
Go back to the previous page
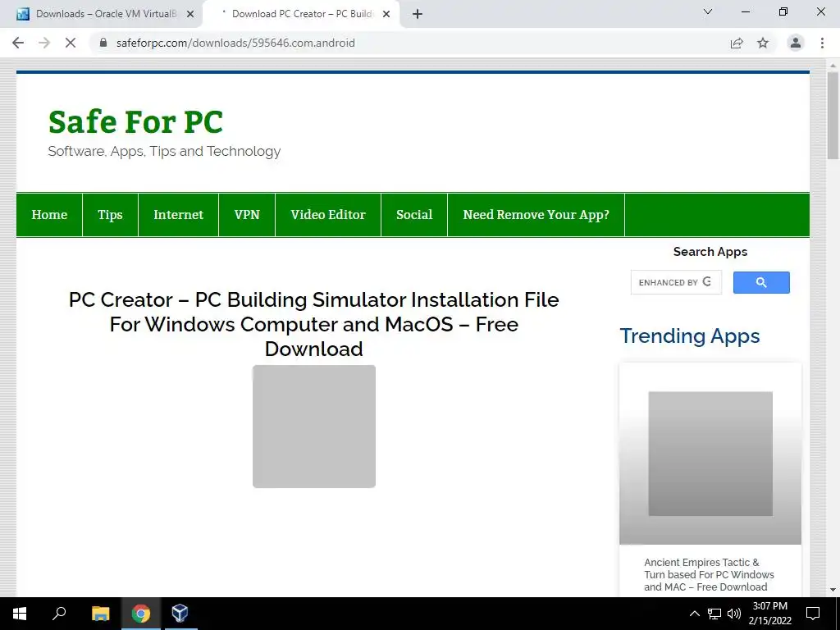(x=18, y=43)
